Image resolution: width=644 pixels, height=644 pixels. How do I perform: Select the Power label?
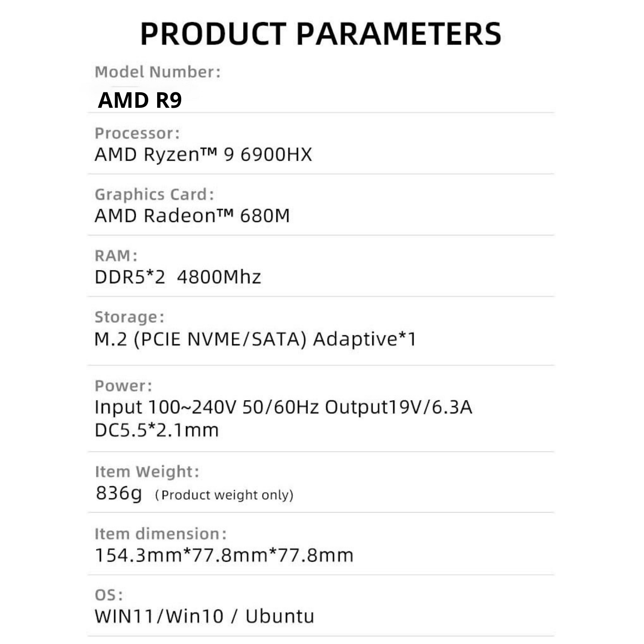tap(123, 386)
